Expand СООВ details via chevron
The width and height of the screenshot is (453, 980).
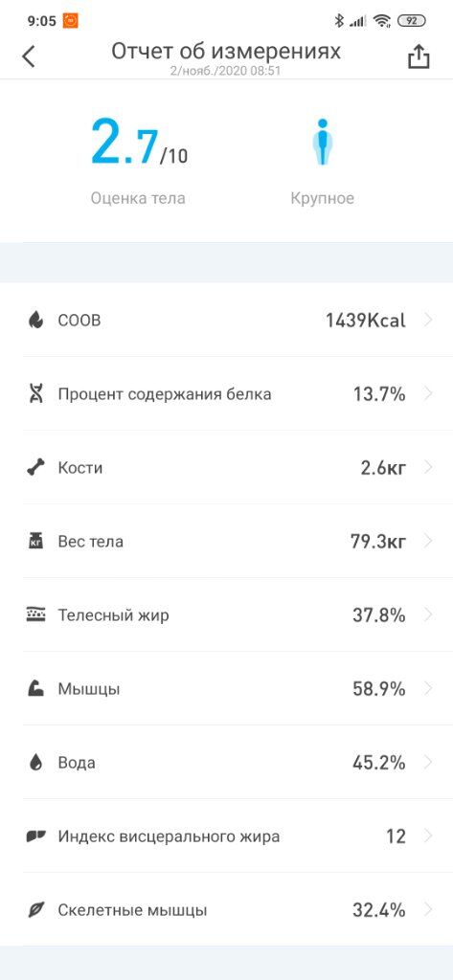click(x=429, y=321)
